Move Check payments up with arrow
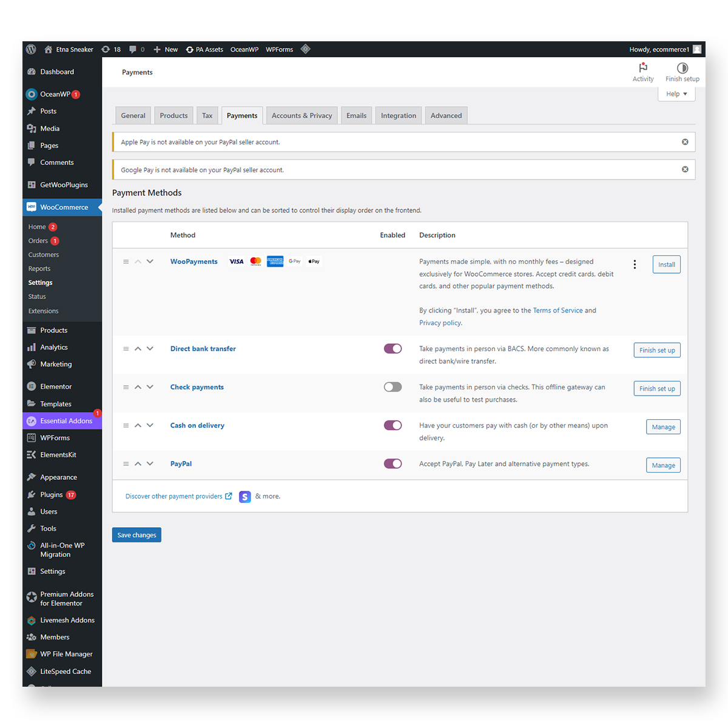 coord(138,387)
